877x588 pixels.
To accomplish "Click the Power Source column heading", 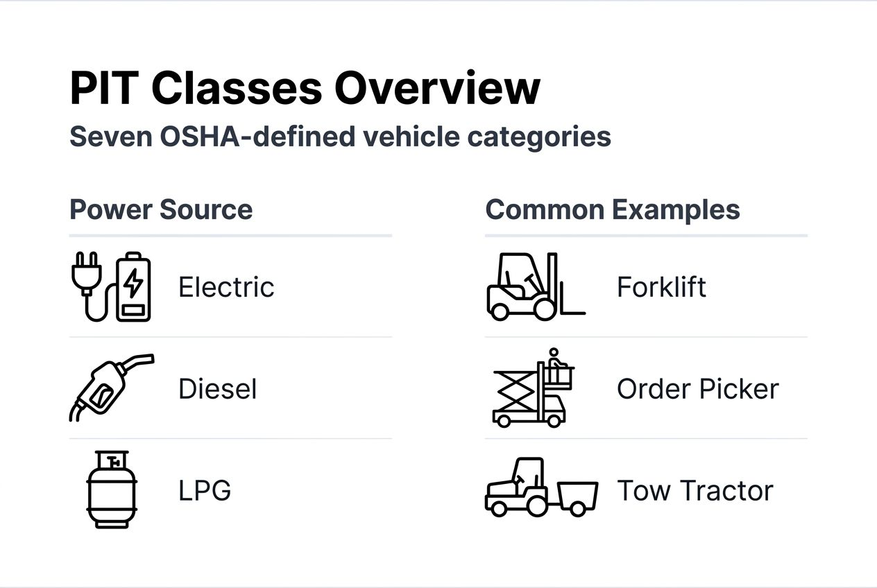I will coord(161,209).
